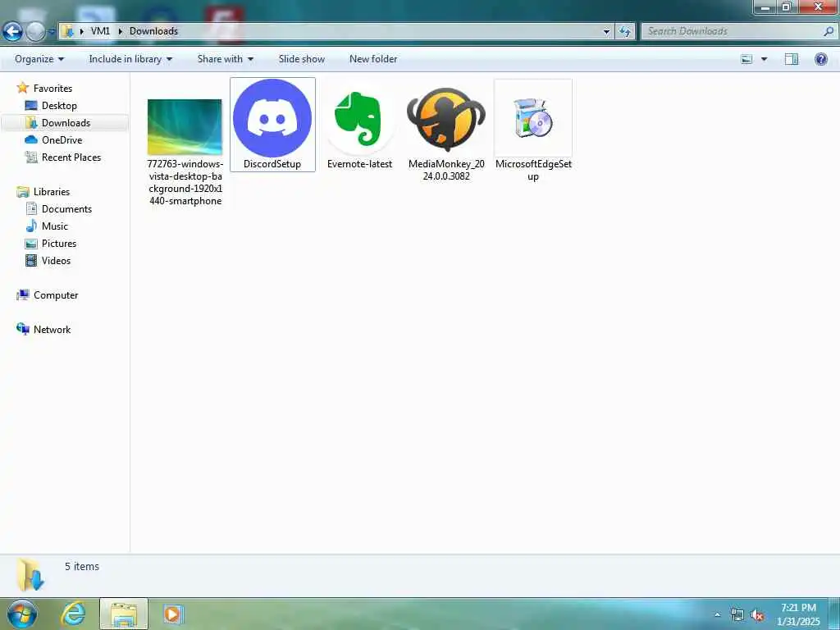
Task: Click the search magnifier icon
Action: pos(829,31)
